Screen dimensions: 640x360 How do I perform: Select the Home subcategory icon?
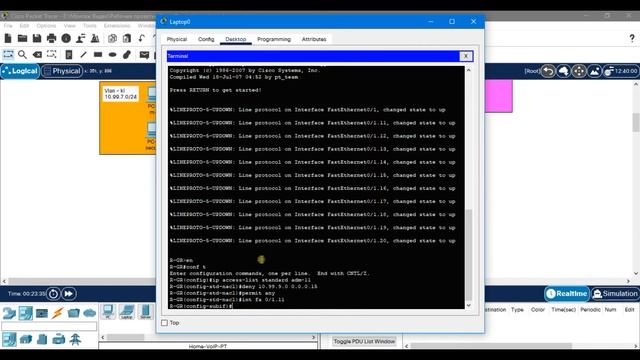(x=25, y=339)
